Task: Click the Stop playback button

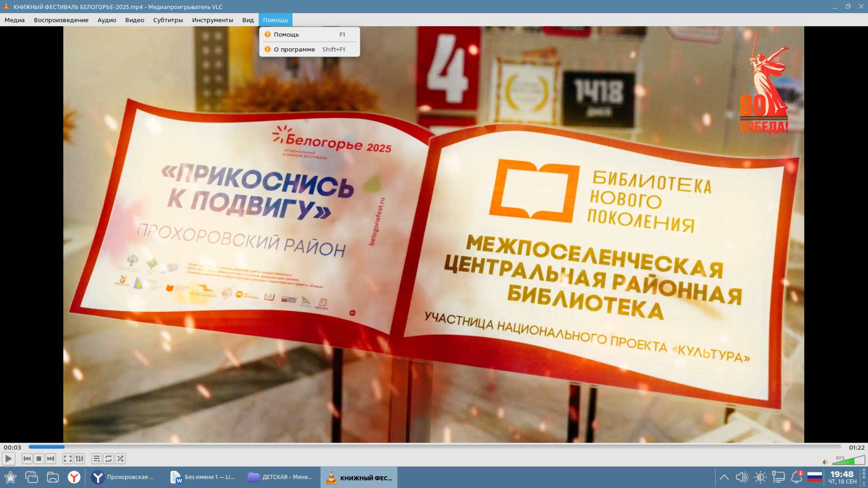Action: (39, 459)
